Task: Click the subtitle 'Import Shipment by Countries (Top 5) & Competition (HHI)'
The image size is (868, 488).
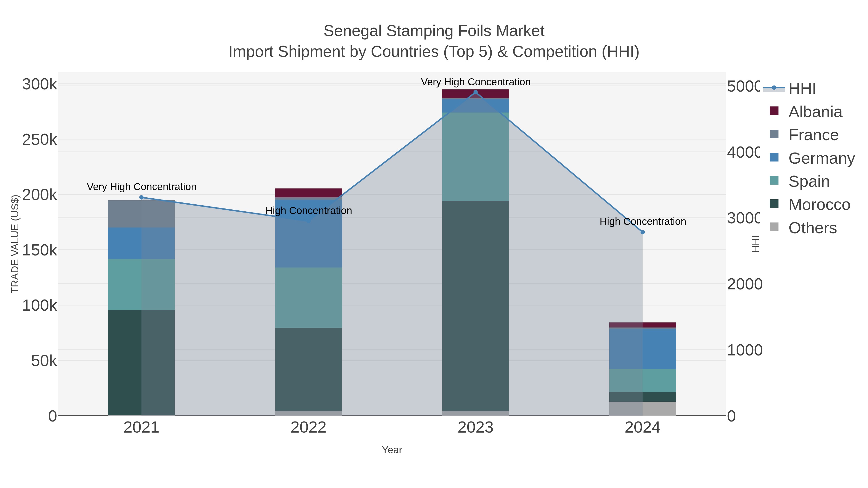Action: coord(434,52)
